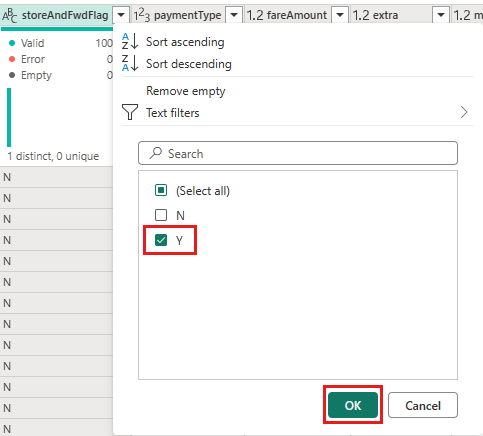This screenshot has height=436, width=483.
Task: Confirm the filter with OK
Action: click(353, 405)
